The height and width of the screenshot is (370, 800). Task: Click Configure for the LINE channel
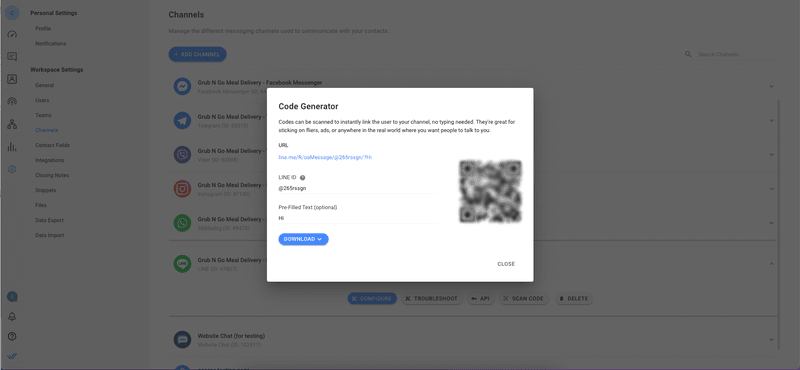(x=372, y=299)
